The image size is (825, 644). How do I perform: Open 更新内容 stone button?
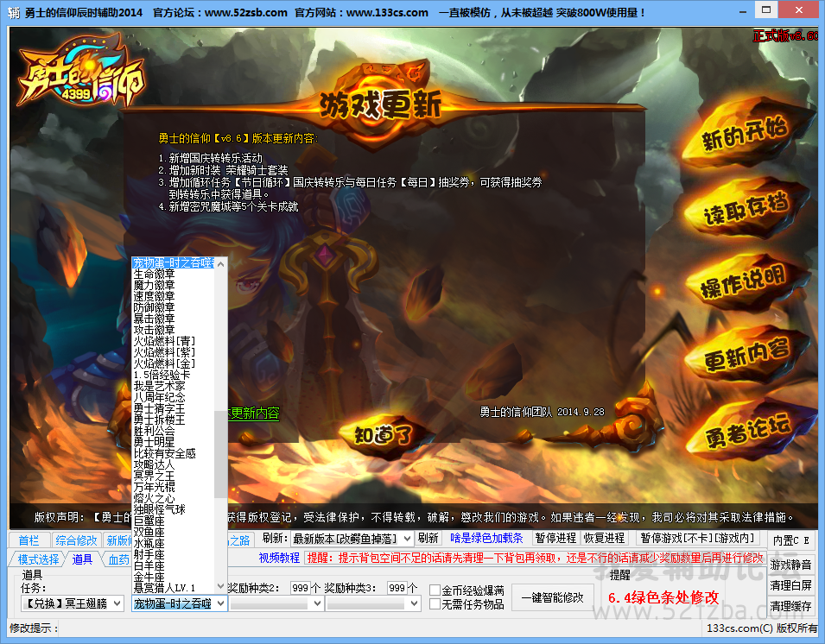[x=746, y=355]
